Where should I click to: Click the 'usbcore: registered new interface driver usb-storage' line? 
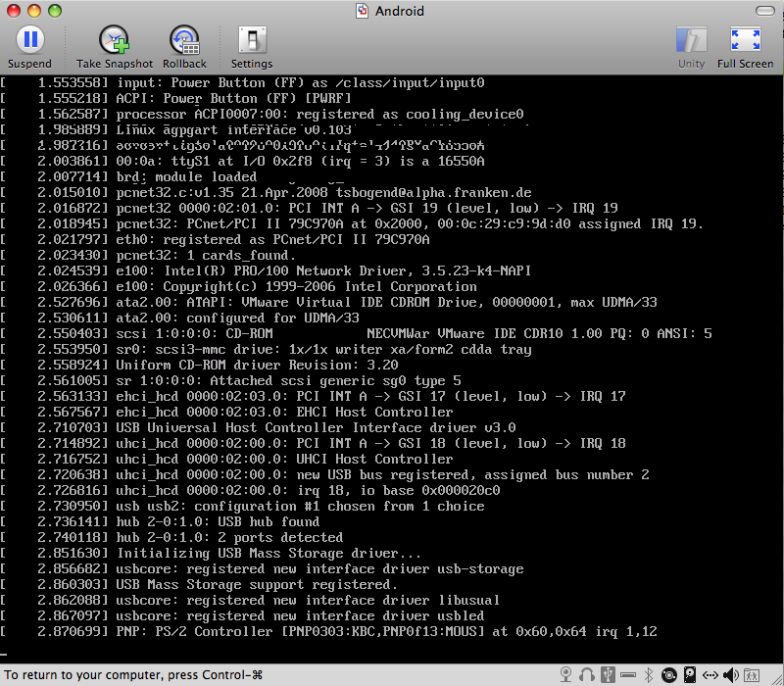pos(320,568)
